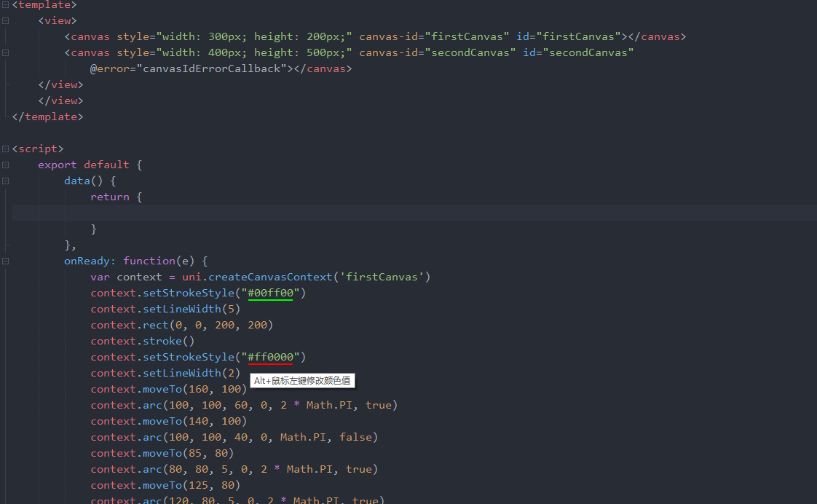Fold the secondCanvas canvas element
Image resolution: width=817 pixels, height=504 pixels.
pyautogui.click(x=6, y=52)
